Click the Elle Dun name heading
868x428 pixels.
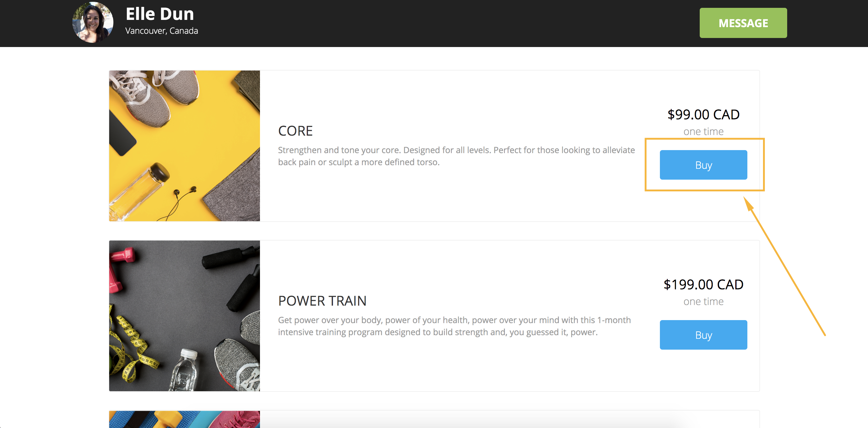[160, 14]
